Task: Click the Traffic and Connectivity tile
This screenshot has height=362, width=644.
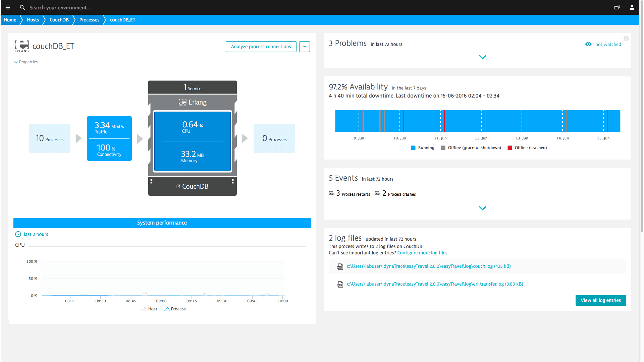Action: [x=109, y=138]
